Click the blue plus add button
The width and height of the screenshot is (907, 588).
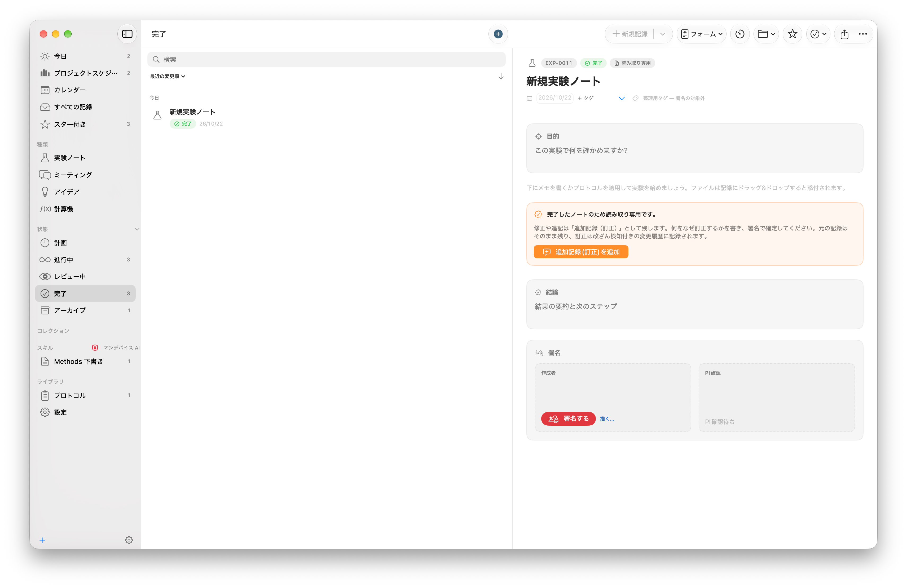(x=498, y=34)
